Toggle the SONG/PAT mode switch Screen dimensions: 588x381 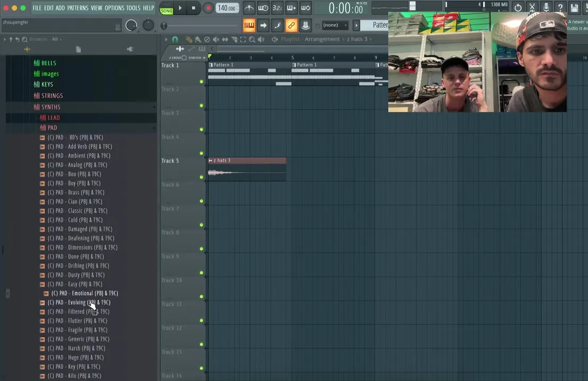click(x=166, y=8)
